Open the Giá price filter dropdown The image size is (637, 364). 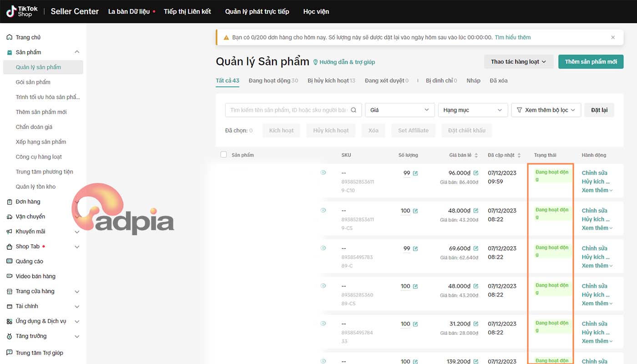click(400, 110)
